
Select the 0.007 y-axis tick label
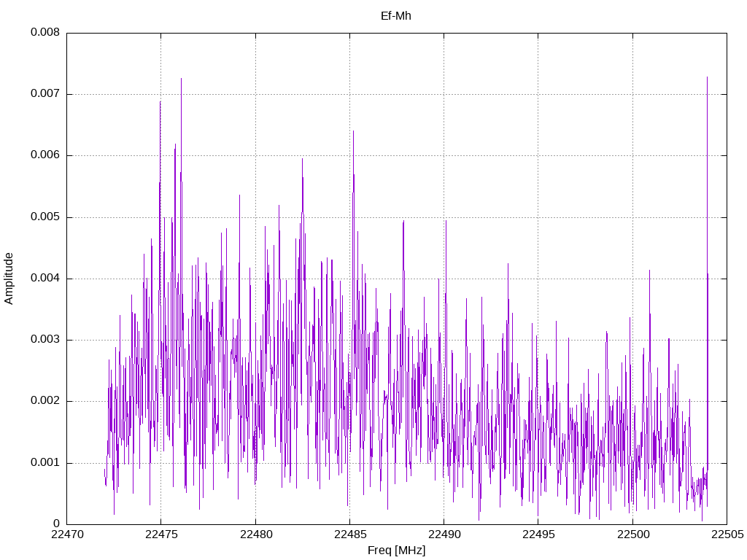(44, 94)
